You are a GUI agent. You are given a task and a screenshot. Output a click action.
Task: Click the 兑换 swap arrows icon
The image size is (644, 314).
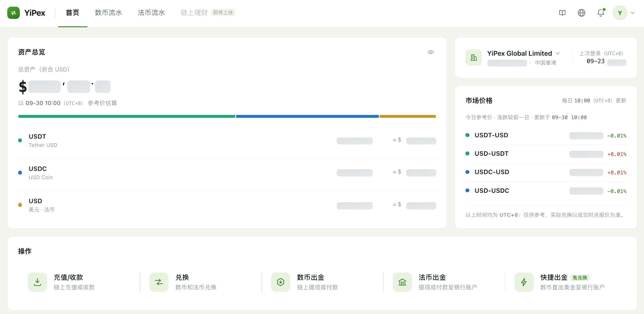[x=159, y=282]
